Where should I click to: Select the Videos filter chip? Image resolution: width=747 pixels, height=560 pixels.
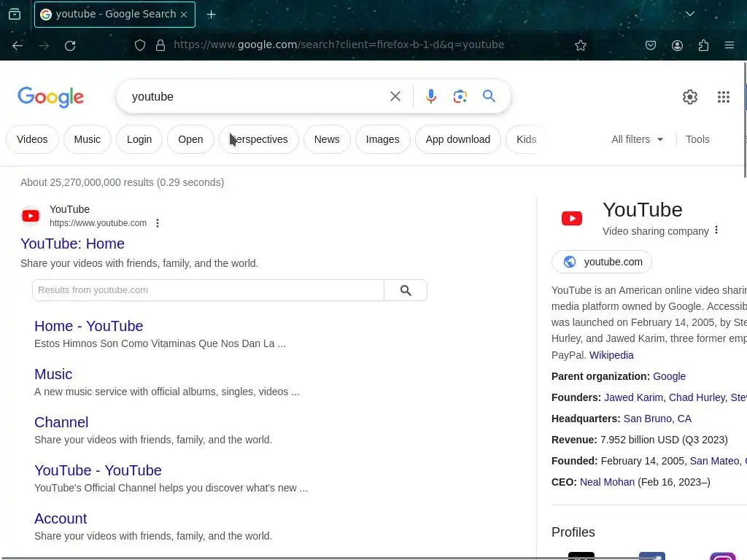tap(32, 139)
